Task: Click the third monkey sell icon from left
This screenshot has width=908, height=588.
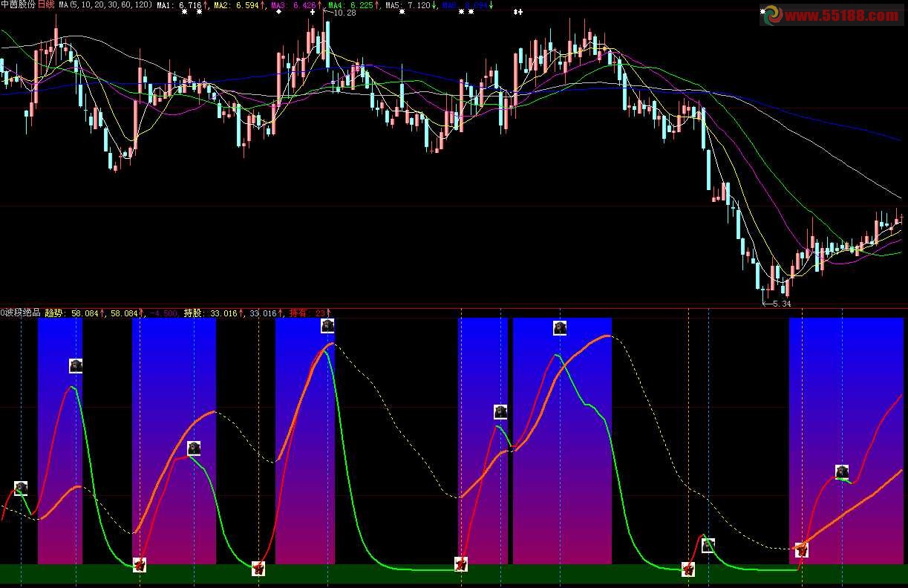Action: pyautogui.click(x=194, y=448)
